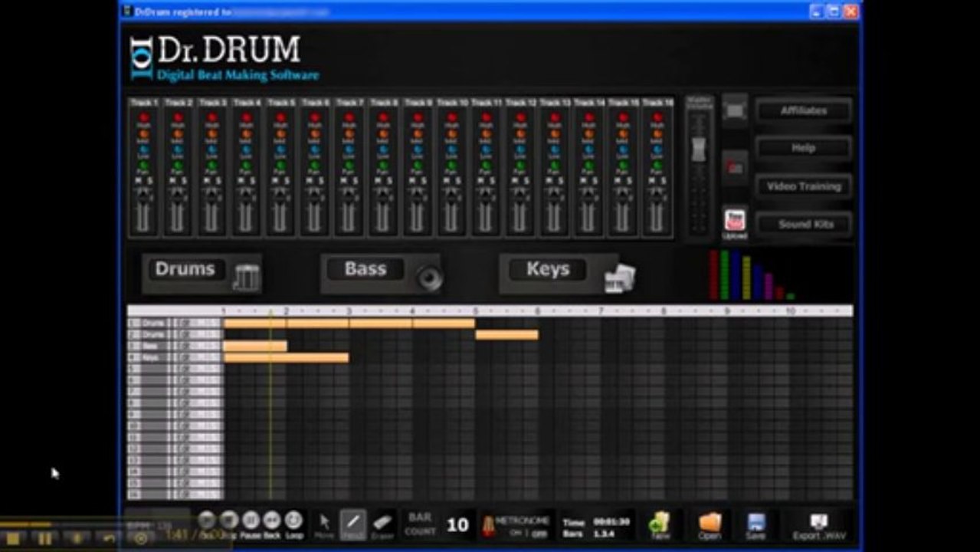Open the Help button

(x=803, y=148)
